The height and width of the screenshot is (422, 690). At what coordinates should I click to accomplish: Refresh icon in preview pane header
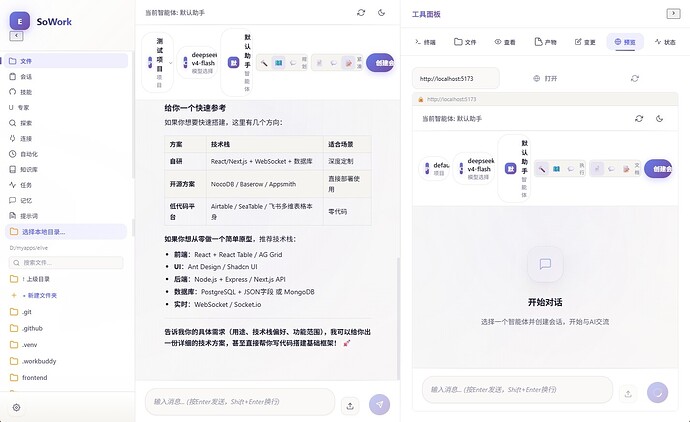[639, 118]
